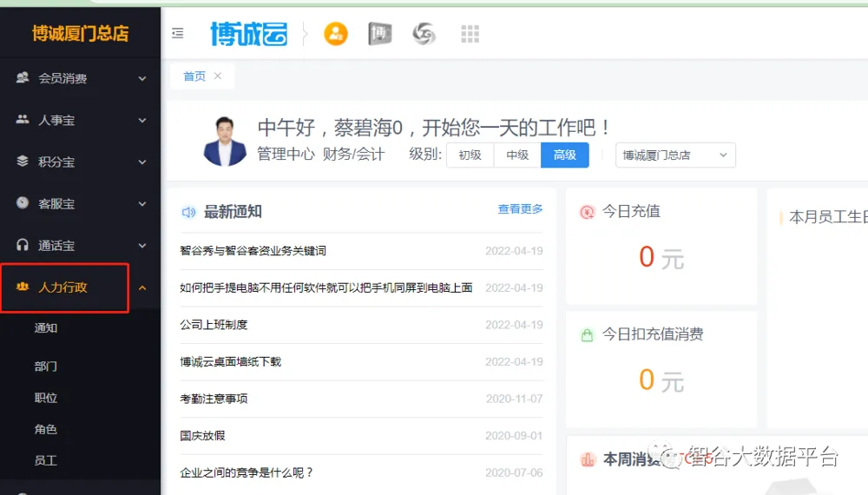Select the 初级 level option
The height and width of the screenshot is (495, 868).
tap(470, 155)
